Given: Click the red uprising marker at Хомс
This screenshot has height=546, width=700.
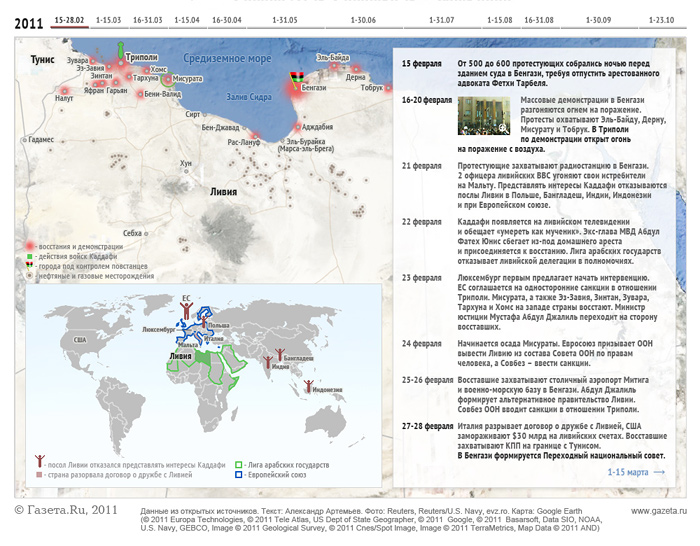Looking at the screenshot, I should (147, 70).
